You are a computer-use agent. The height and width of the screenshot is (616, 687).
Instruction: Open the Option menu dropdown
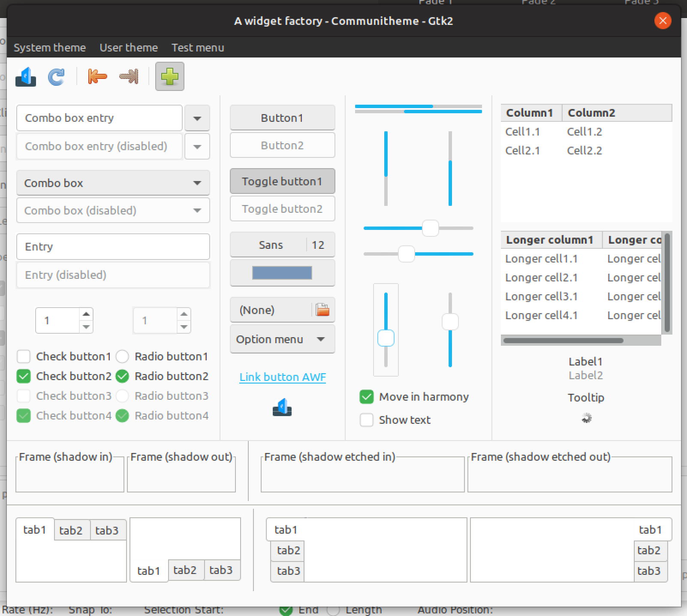[x=282, y=339]
